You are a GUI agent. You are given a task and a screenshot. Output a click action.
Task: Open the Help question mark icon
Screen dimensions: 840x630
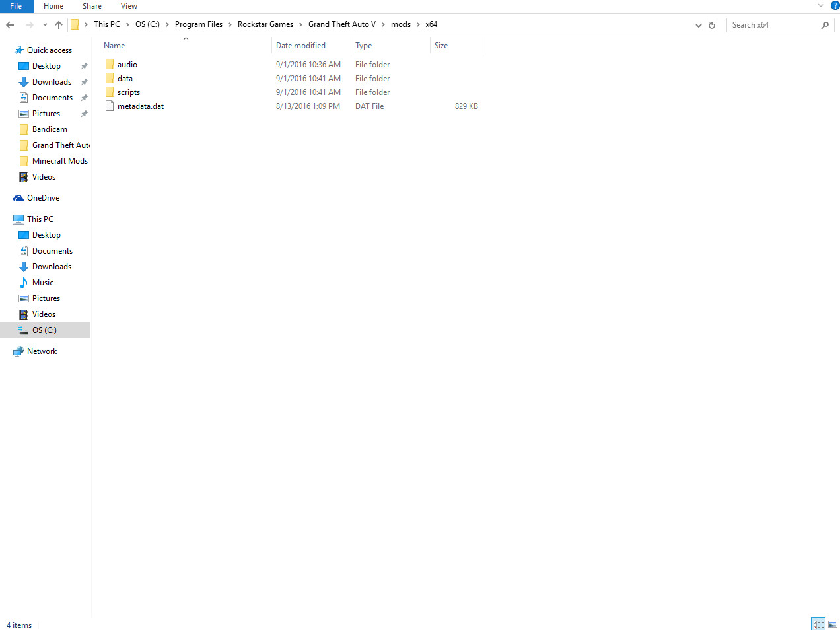tap(835, 5)
